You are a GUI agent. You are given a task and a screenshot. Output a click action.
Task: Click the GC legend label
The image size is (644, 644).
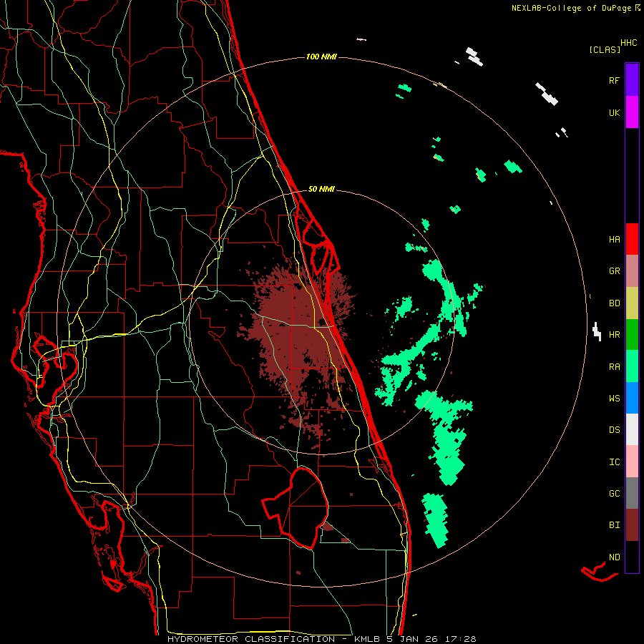coord(614,494)
